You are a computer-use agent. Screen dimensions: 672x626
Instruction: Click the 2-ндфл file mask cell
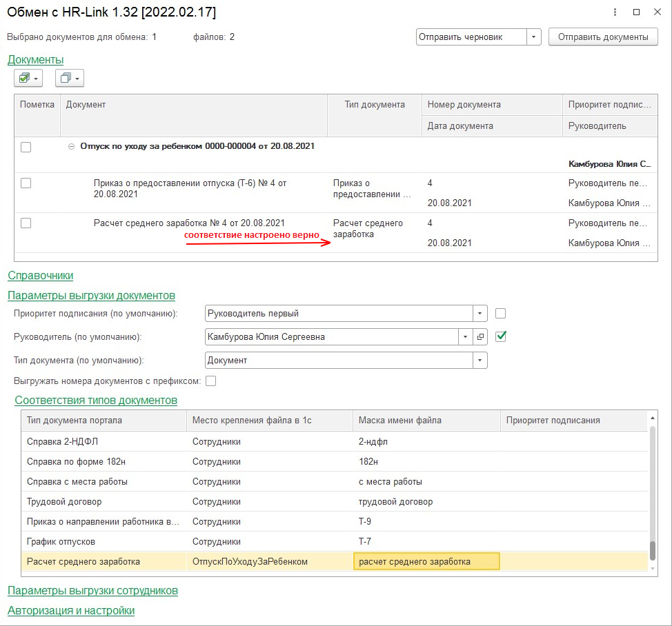(x=427, y=442)
